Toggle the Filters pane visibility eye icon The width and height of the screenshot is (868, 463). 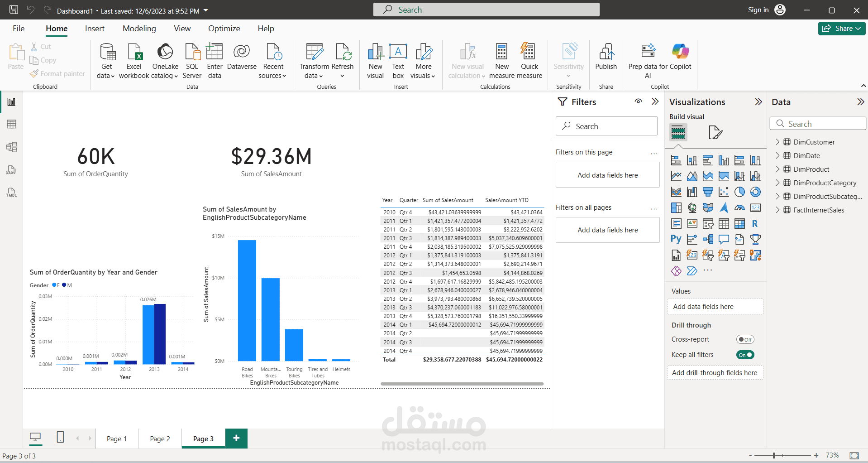click(638, 101)
